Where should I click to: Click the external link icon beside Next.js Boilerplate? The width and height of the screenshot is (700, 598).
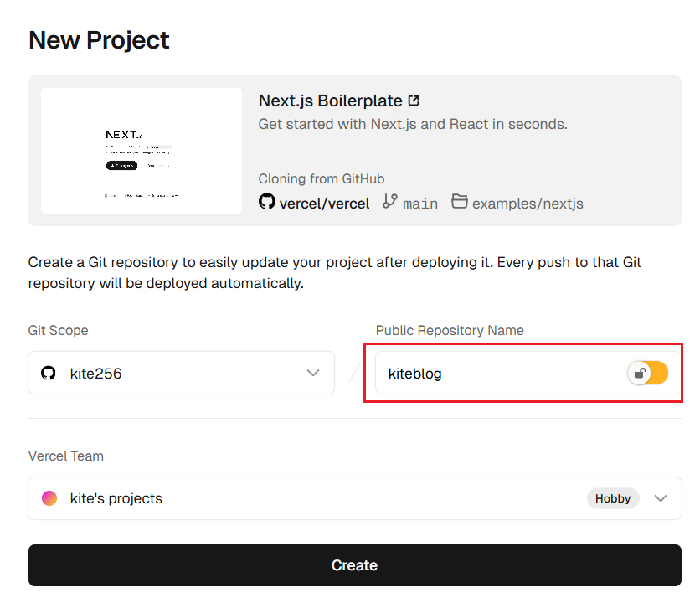pos(414,101)
